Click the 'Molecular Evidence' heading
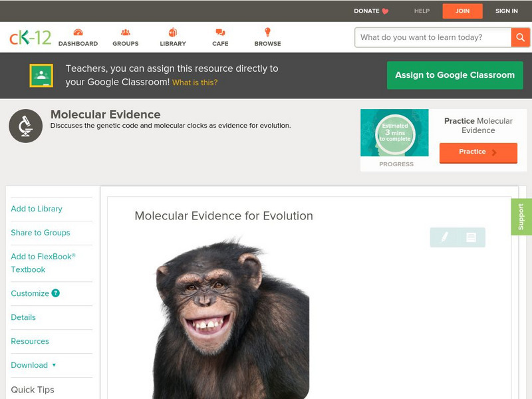Viewport: 532px width, 399px height. tap(106, 114)
